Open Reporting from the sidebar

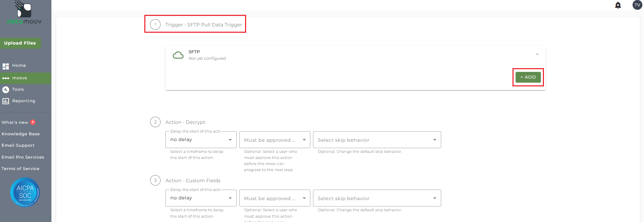pos(24,101)
